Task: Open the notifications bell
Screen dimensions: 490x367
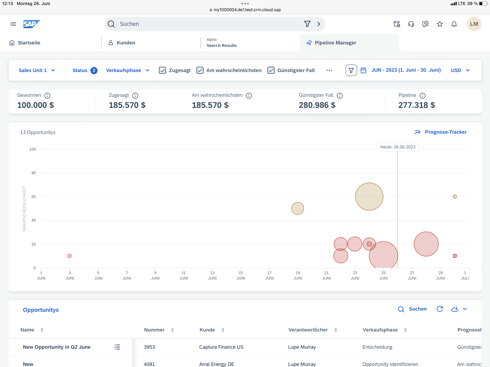Action: tap(454, 24)
